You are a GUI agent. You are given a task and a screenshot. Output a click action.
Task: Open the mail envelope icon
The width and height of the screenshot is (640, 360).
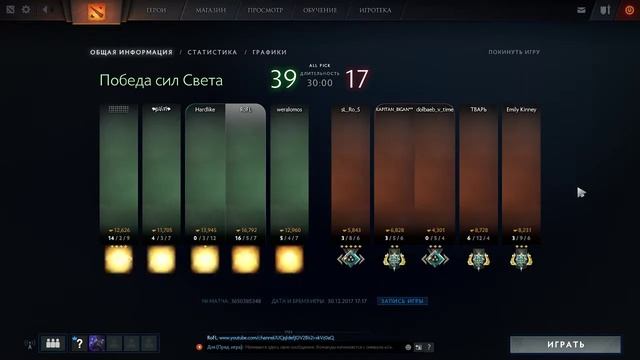click(581, 10)
